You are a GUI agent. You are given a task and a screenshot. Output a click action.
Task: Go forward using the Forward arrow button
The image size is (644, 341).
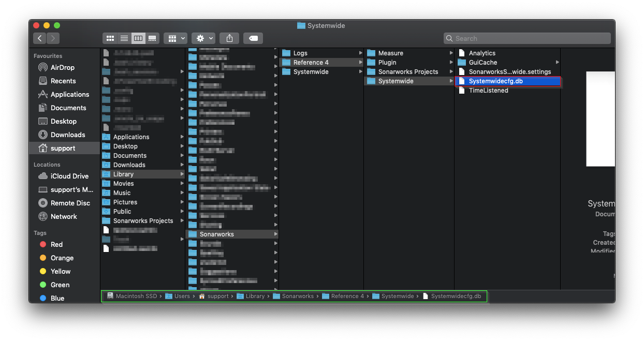pyautogui.click(x=53, y=38)
